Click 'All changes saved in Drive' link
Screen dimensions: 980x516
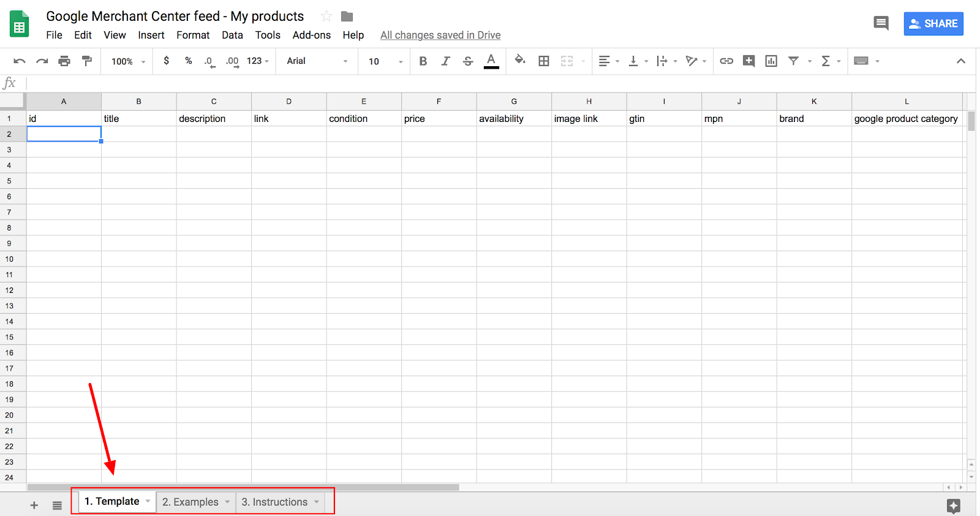440,35
